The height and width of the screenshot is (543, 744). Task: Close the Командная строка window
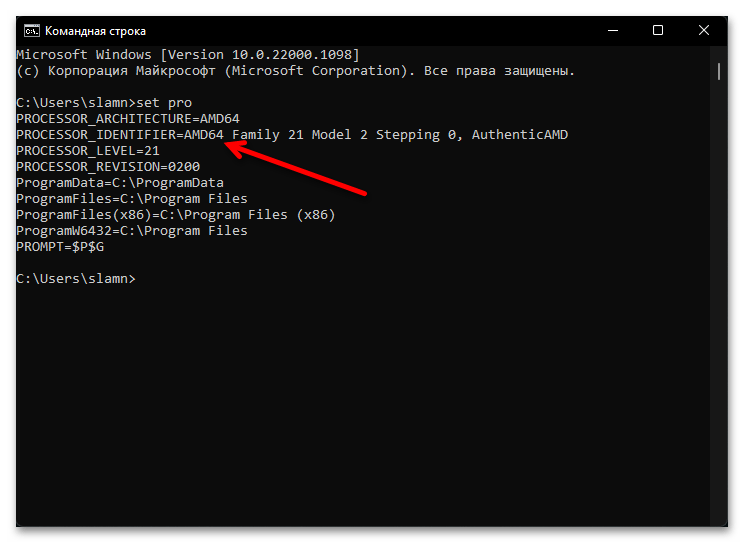[x=704, y=31]
